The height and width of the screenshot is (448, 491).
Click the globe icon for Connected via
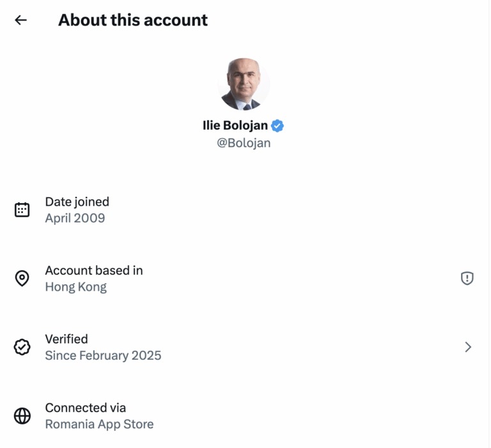(22, 416)
